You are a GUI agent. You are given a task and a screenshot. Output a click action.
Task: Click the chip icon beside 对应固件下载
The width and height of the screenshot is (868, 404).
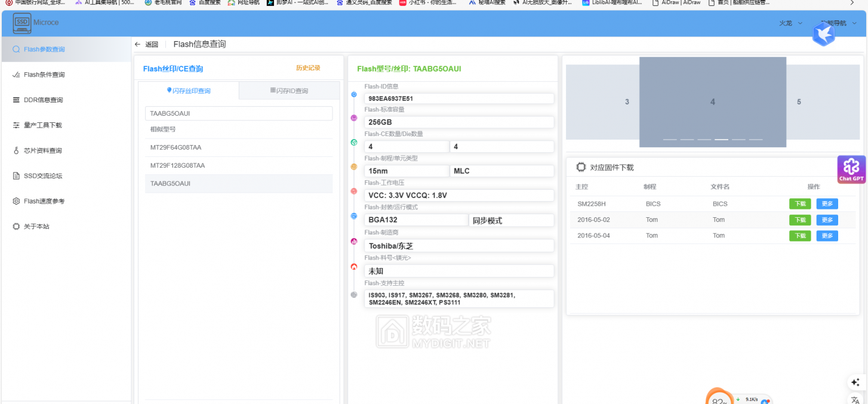click(580, 168)
